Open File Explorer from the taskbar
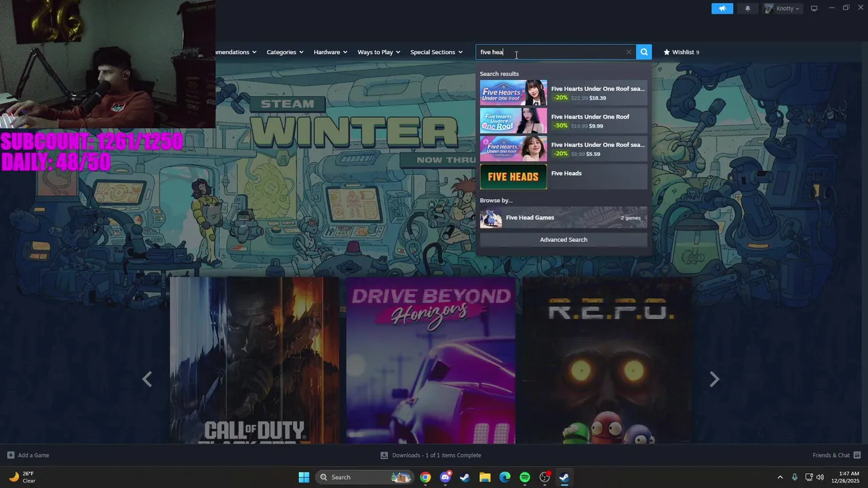This screenshot has width=868, height=488. [x=485, y=477]
